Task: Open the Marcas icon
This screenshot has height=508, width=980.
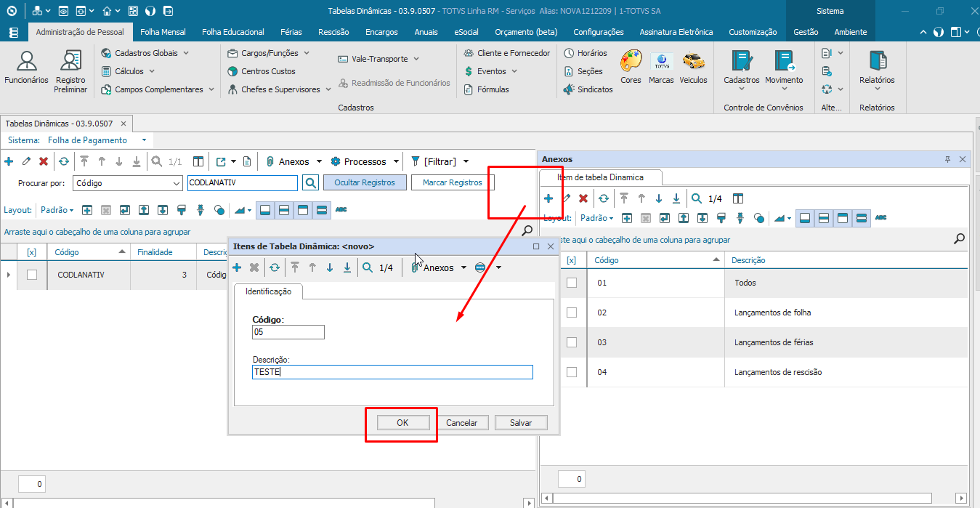Action: click(661, 67)
